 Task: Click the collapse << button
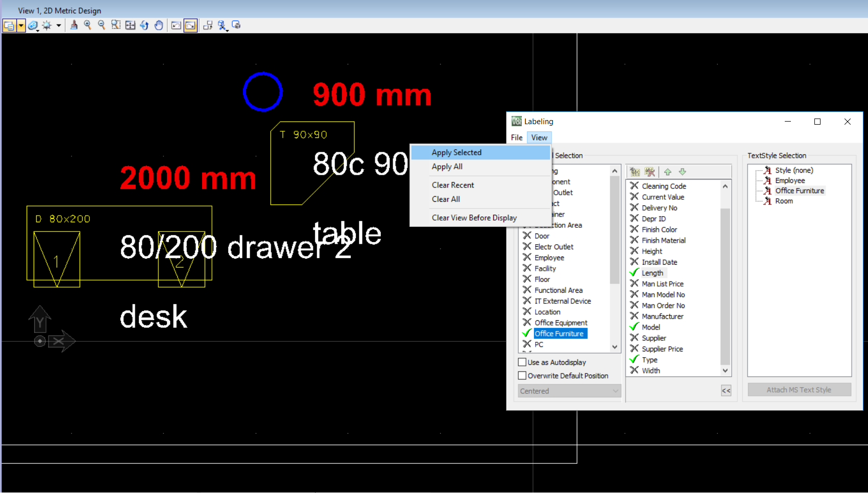click(726, 391)
